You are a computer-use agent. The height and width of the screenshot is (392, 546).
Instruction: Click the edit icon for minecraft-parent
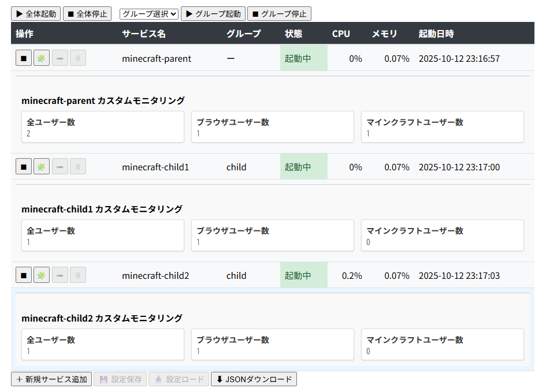pos(60,58)
